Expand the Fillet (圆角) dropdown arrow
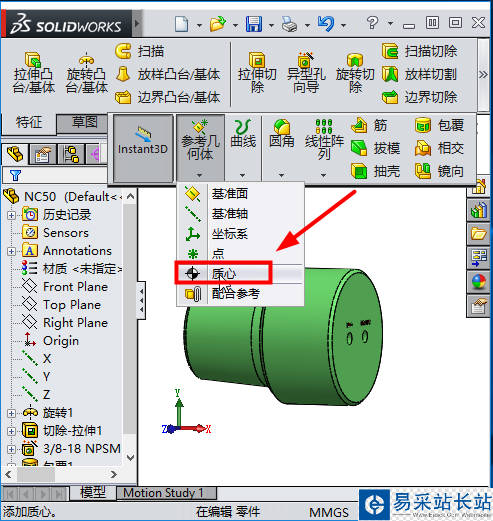493x521 pixels. pyautogui.click(x=281, y=175)
